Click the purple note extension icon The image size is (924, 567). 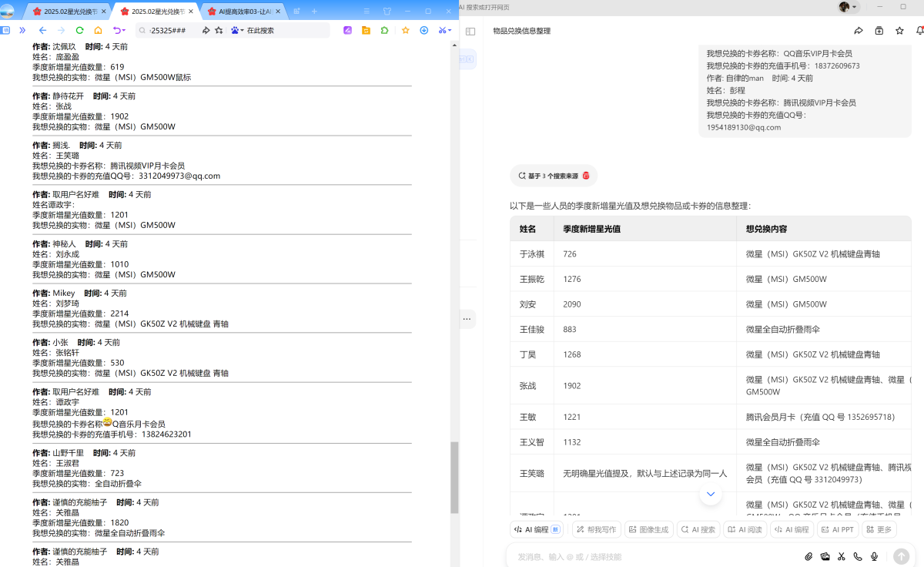347,30
